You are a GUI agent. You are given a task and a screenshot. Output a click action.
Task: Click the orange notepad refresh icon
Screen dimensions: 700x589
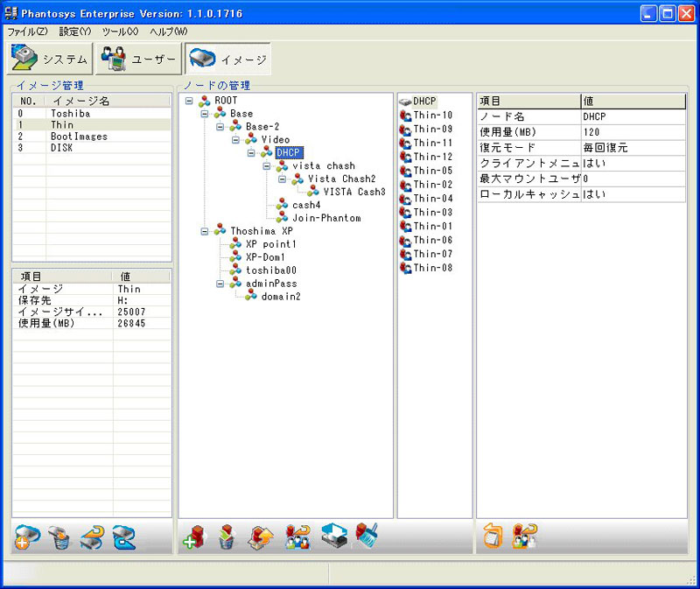click(x=493, y=536)
